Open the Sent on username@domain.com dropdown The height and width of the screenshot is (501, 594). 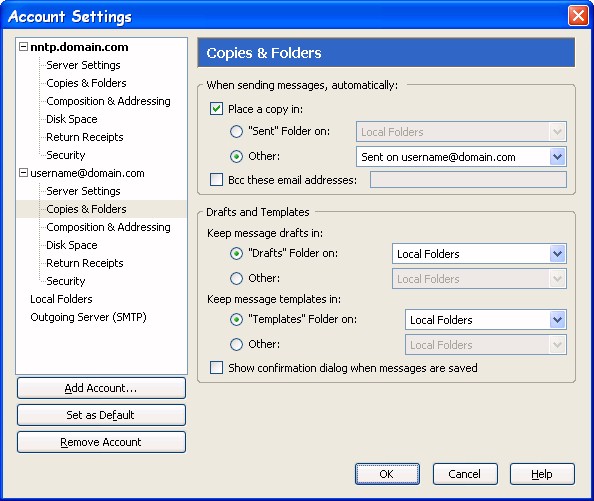461,157
